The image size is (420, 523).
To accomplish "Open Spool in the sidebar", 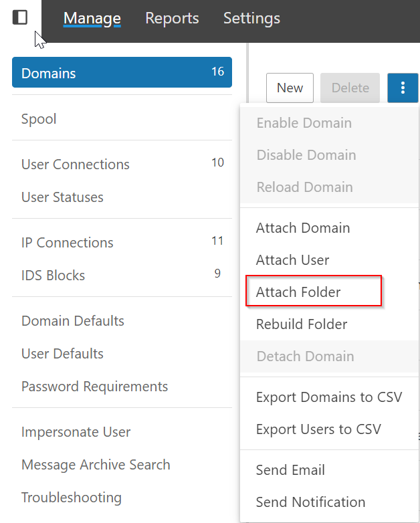I will (39, 119).
